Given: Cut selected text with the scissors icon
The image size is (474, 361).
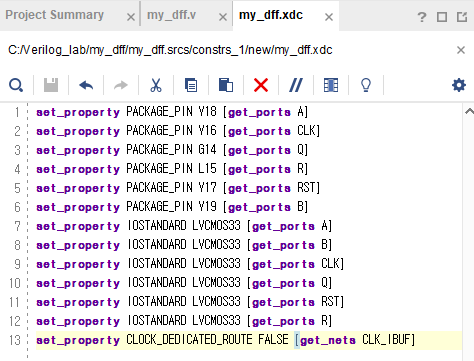Looking at the screenshot, I should 156,85.
